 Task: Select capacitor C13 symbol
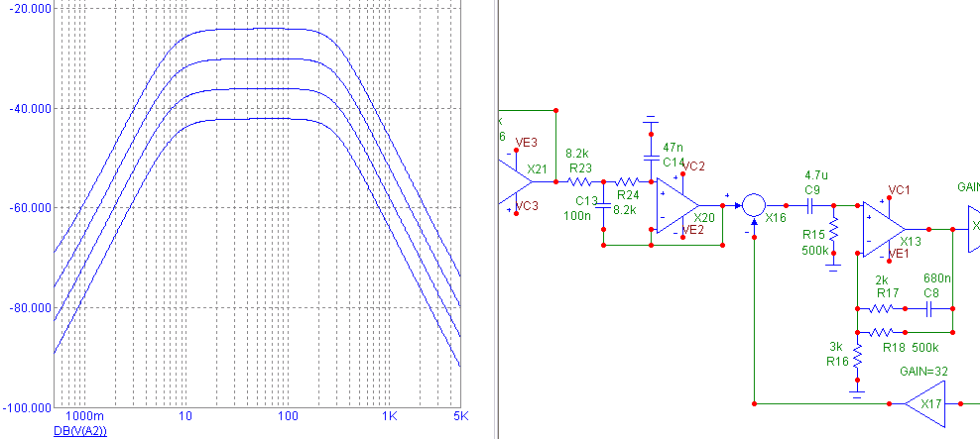point(603,204)
